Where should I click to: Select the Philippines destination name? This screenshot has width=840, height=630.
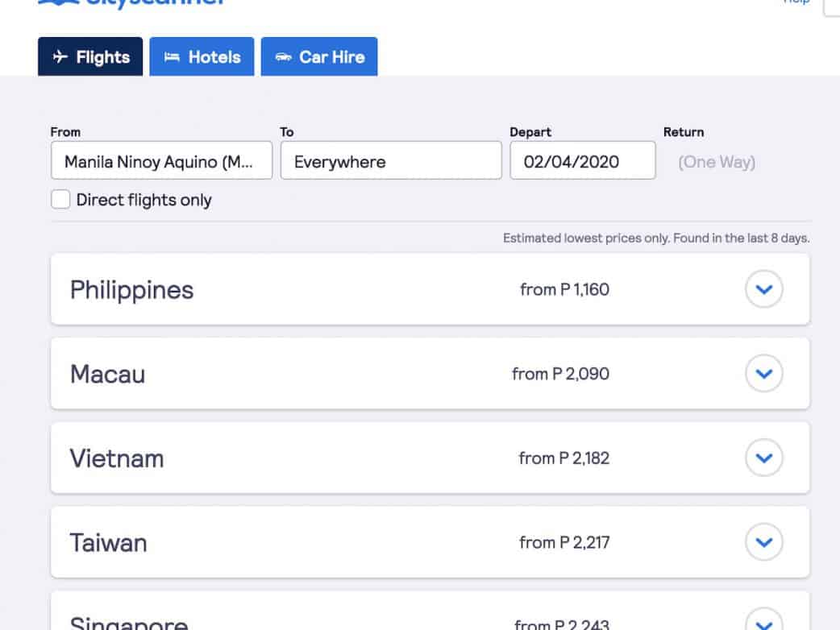pos(131,290)
